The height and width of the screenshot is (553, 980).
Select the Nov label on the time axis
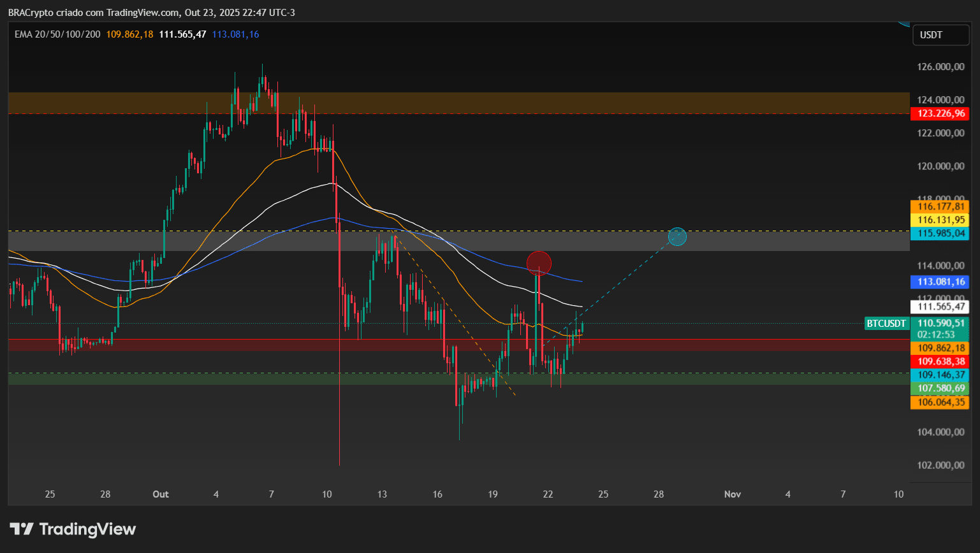click(732, 494)
